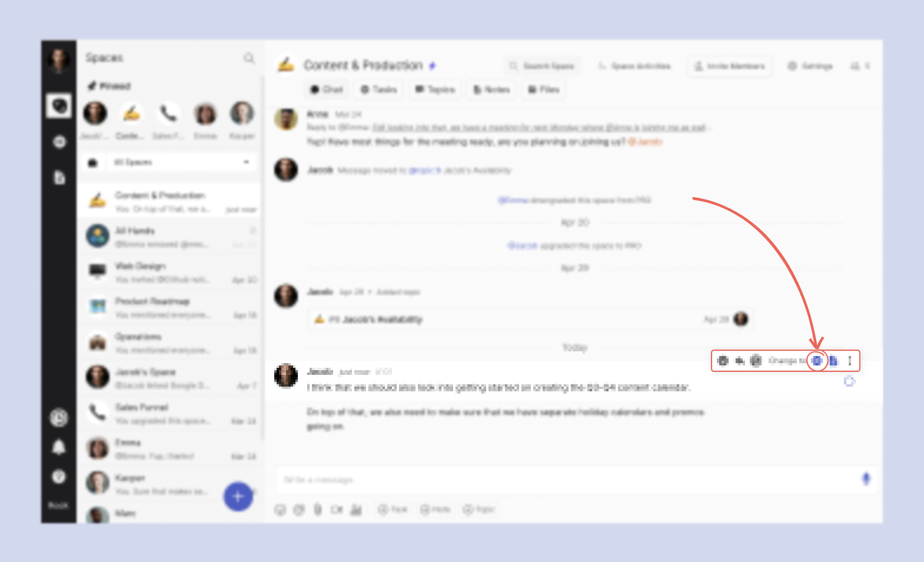Open the tasks icon in the dark sidebar
The image size is (924, 562).
[x=59, y=142]
